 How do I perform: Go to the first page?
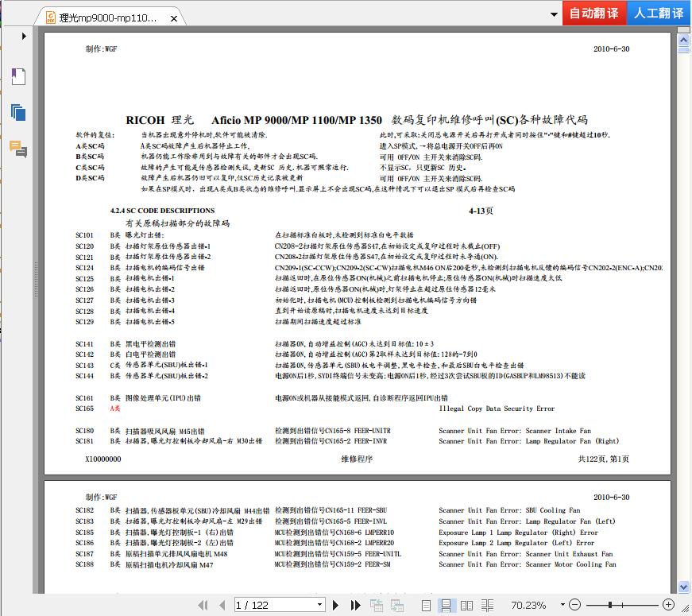click(x=203, y=605)
